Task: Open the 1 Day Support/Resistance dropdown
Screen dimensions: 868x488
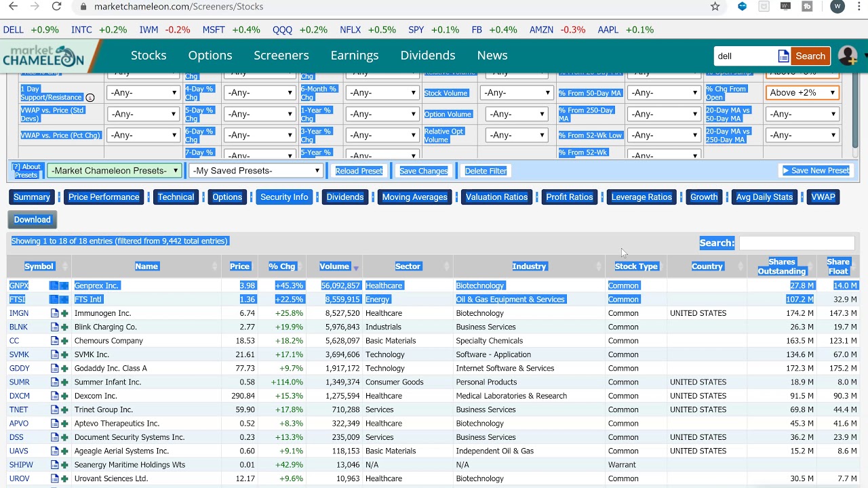Action: (x=143, y=93)
